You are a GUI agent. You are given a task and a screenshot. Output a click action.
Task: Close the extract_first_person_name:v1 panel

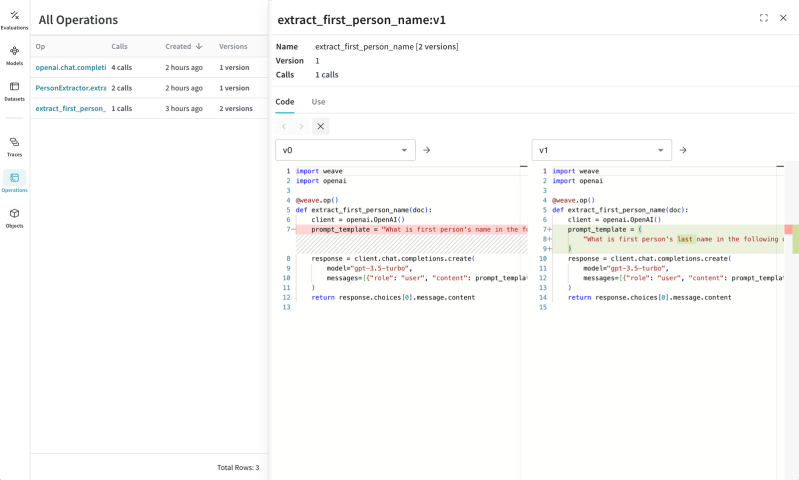point(783,18)
